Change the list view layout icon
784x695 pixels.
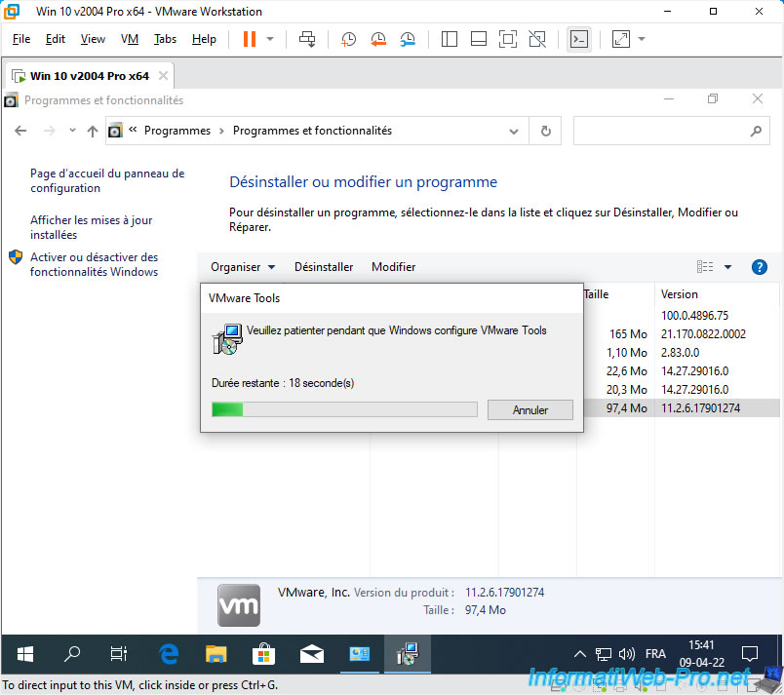[705, 267]
